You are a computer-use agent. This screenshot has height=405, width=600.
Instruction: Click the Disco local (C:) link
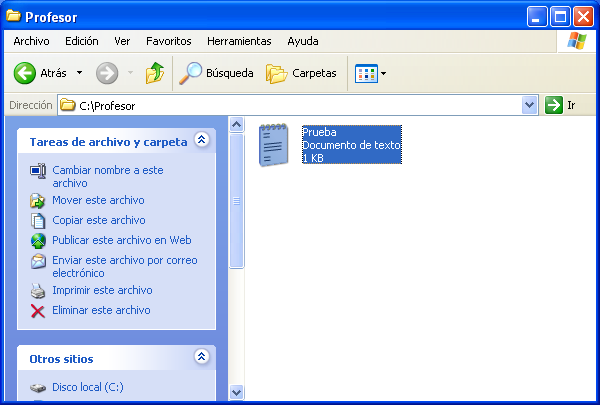pos(88,387)
